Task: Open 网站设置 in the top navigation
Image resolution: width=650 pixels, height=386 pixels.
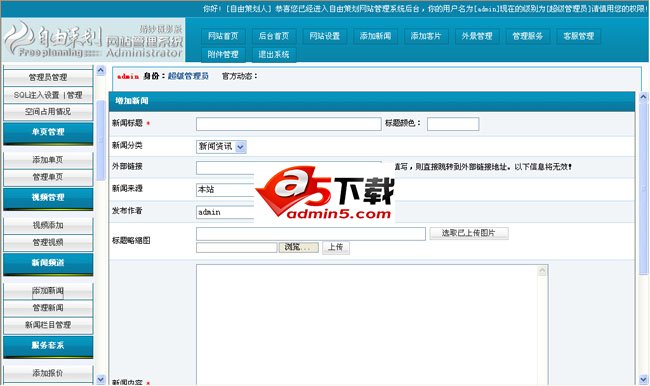Action: 325,36
